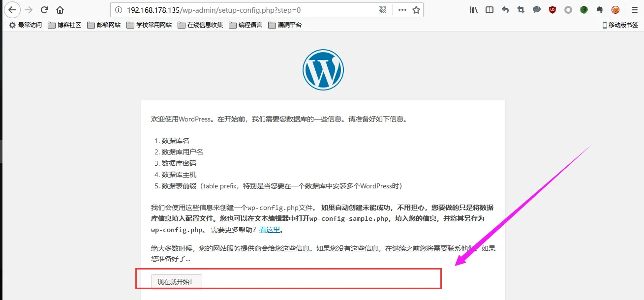Click the wp-config-sample.php filename text
The image size is (644, 300).
[x=349, y=218]
